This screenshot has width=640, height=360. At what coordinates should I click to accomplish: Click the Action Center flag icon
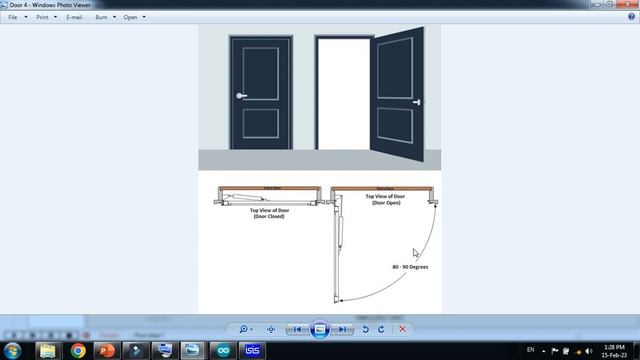click(x=555, y=351)
